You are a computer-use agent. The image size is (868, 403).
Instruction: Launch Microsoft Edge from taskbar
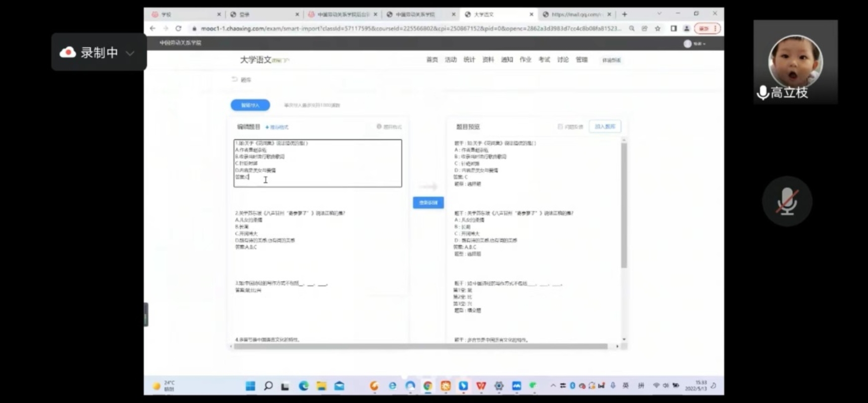click(x=304, y=386)
